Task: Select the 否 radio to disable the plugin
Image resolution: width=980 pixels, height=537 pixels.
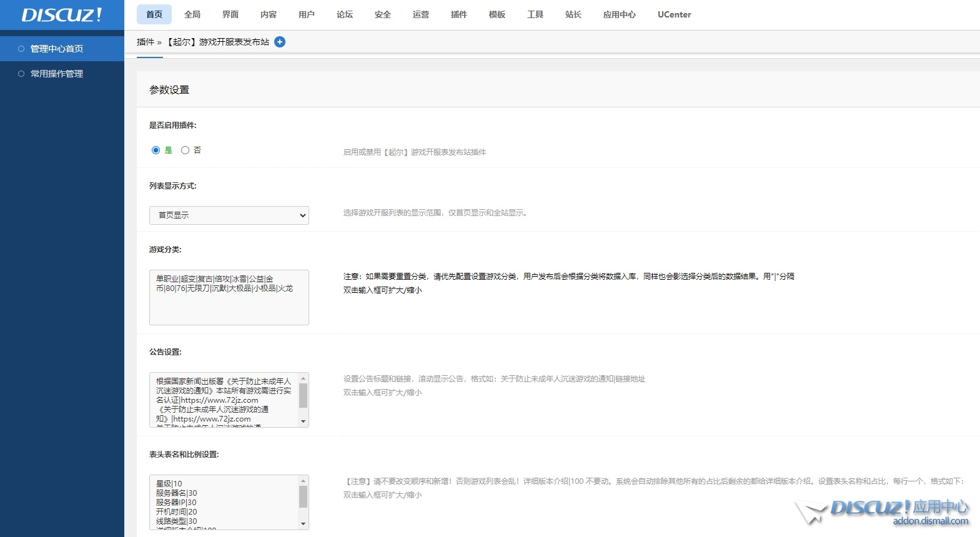Action: pos(185,150)
